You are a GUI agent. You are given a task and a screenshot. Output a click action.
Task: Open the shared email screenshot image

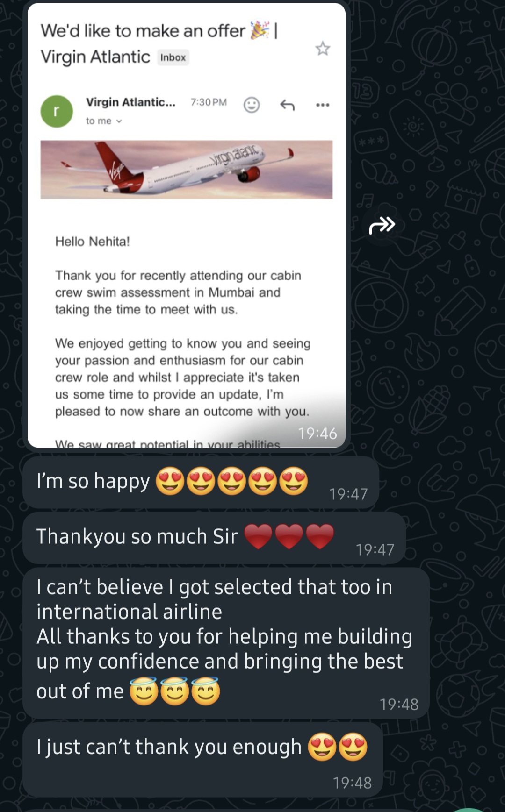(x=187, y=225)
